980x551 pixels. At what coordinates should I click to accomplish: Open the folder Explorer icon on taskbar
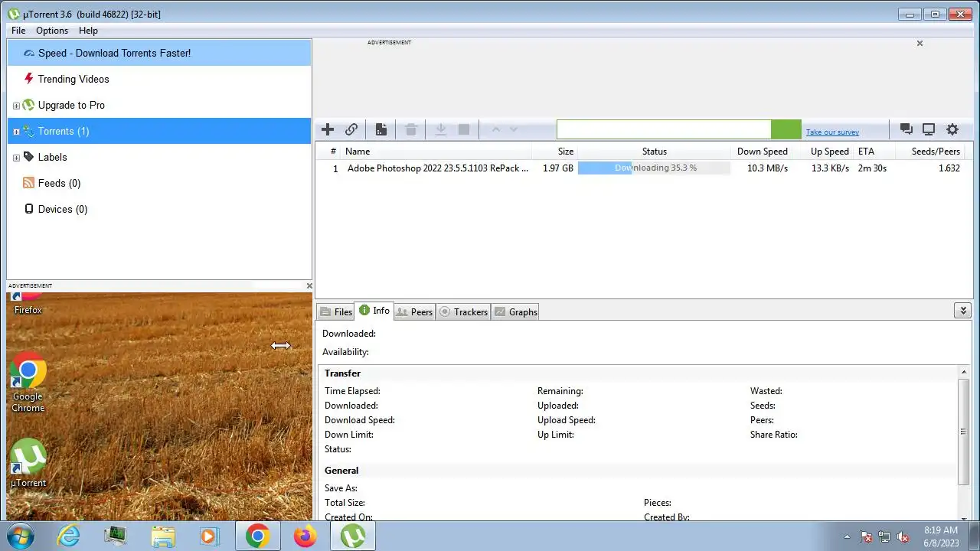point(163,536)
